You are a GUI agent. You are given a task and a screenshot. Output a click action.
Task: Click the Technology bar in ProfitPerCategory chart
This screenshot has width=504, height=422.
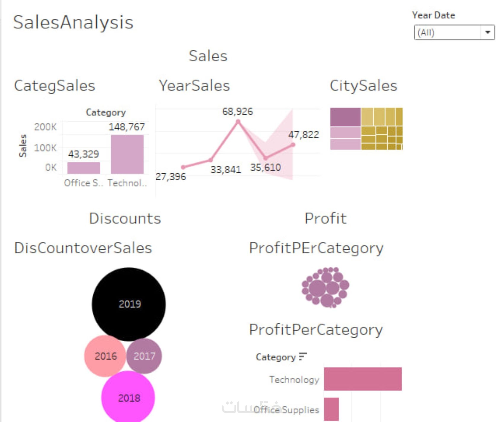(x=363, y=379)
